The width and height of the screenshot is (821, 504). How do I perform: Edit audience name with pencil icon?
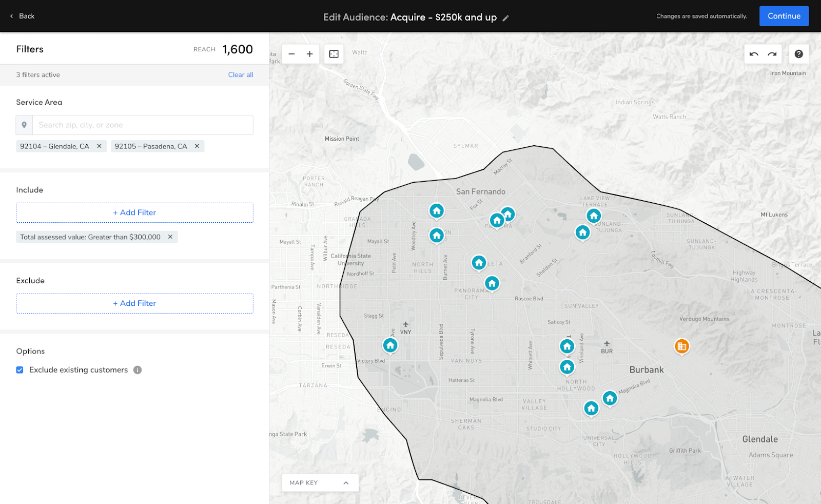click(505, 18)
